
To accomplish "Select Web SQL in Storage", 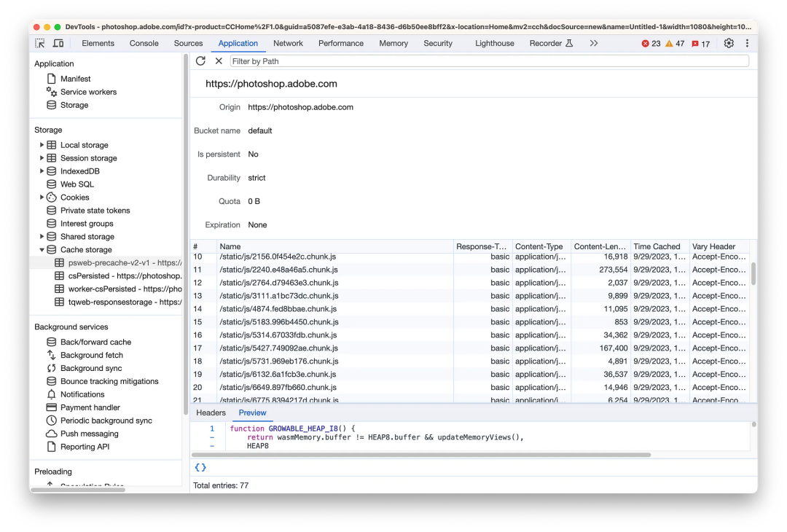I will (77, 184).
